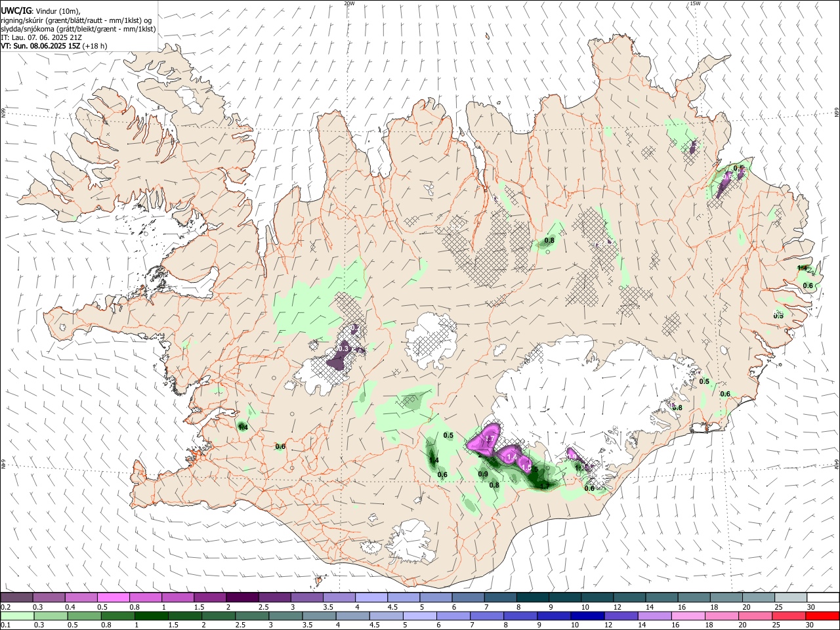Screen dimensions: 840x630
Task: Click the bright magenta 0.5–0.8 snow swatch
Action: click(x=114, y=597)
